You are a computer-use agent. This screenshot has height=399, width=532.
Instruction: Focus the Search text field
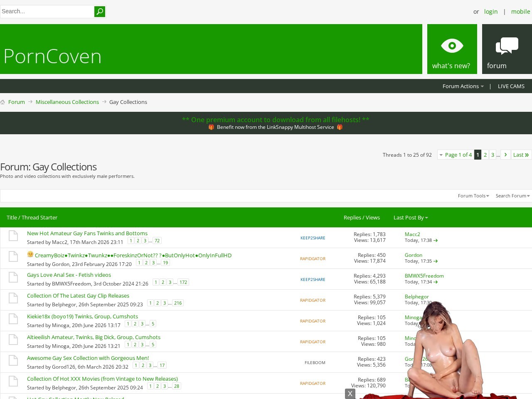click(47, 12)
